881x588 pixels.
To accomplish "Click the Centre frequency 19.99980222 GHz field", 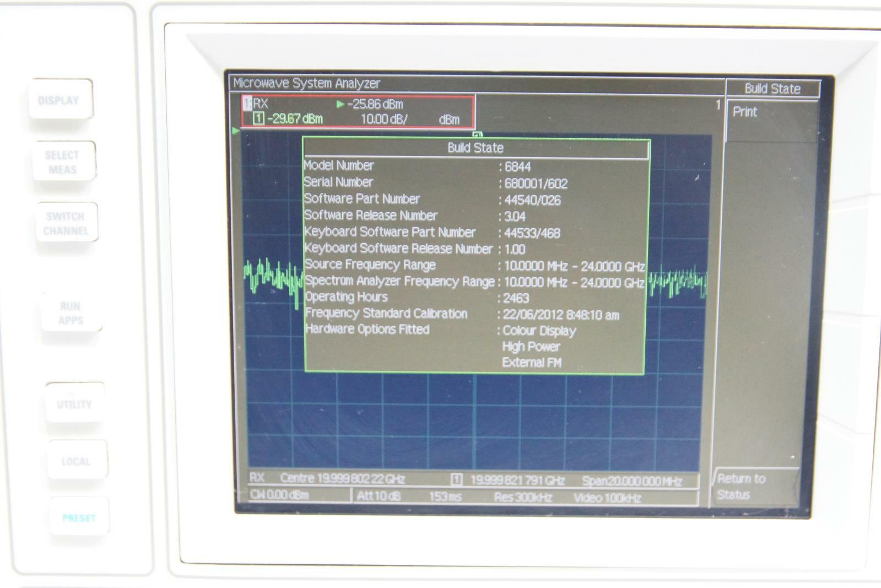I will [342, 478].
